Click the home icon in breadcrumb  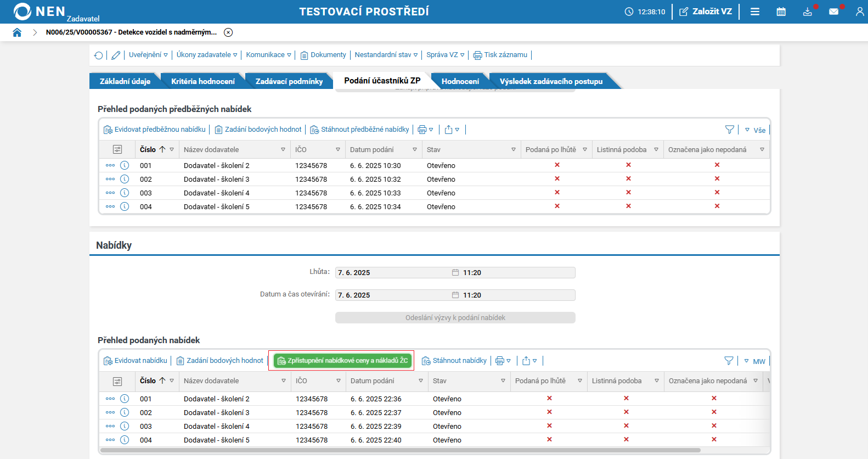(17, 32)
